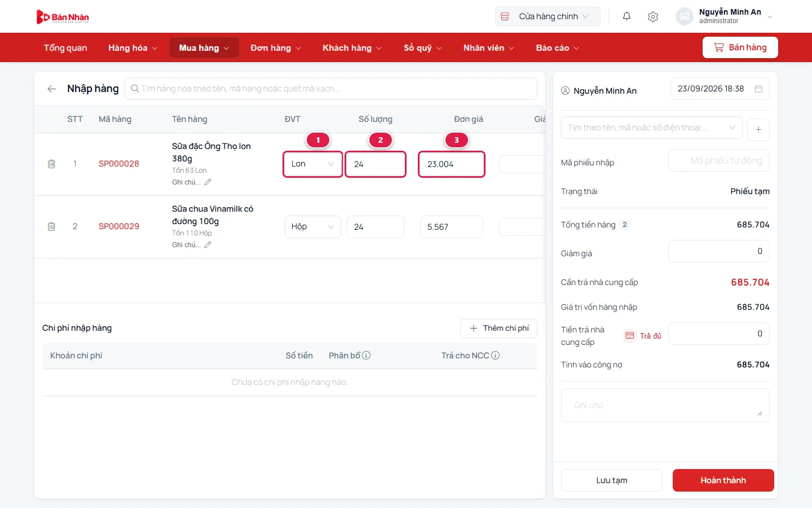Click the Ghi chú notes textarea
812x508 pixels.
coord(665,405)
